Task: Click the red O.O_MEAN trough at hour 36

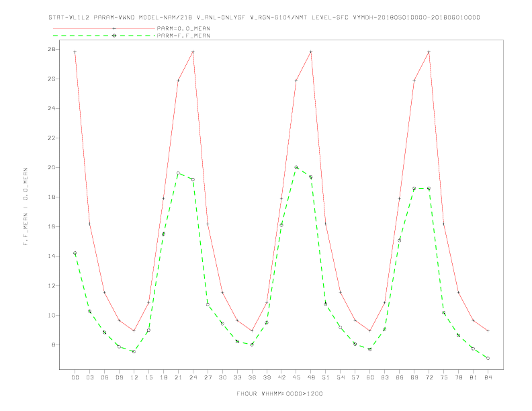Action: tap(252, 330)
